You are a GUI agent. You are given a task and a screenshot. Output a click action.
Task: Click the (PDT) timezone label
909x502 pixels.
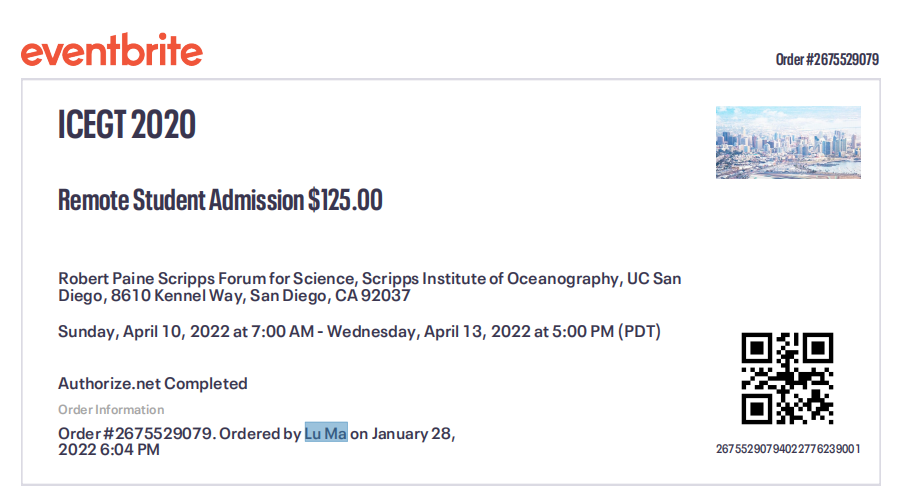coord(640,332)
